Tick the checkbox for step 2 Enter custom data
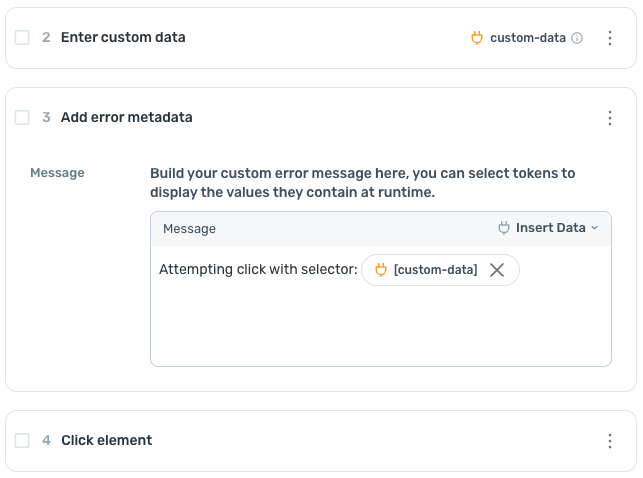The width and height of the screenshot is (643, 478). pos(22,37)
